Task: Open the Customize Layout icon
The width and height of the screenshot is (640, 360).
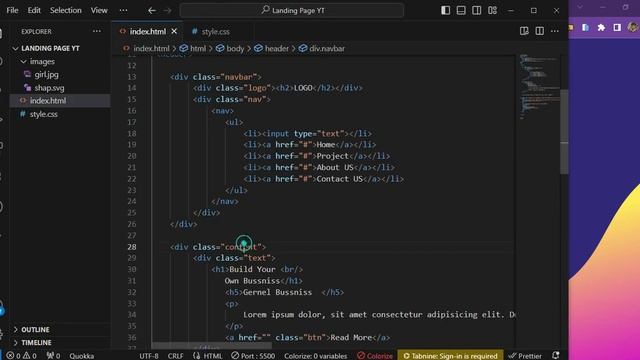Action: pos(492,10)
